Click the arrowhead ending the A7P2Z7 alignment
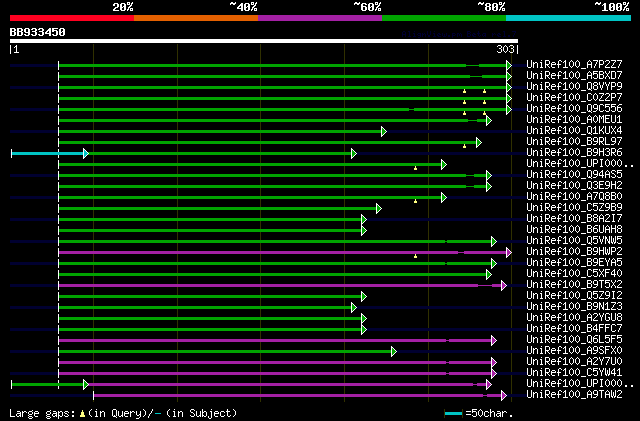Viewport: 640px width, 421px height. 509,65
